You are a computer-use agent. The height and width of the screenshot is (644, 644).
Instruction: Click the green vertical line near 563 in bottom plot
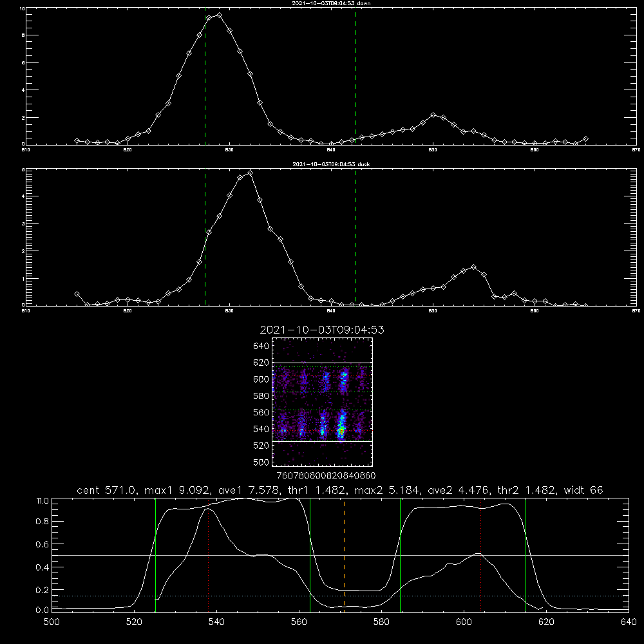tap(310, 555)
